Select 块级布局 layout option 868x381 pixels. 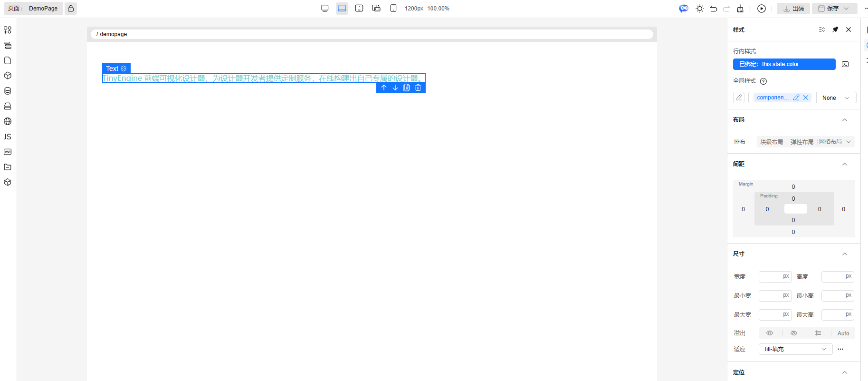coord(772,142)
